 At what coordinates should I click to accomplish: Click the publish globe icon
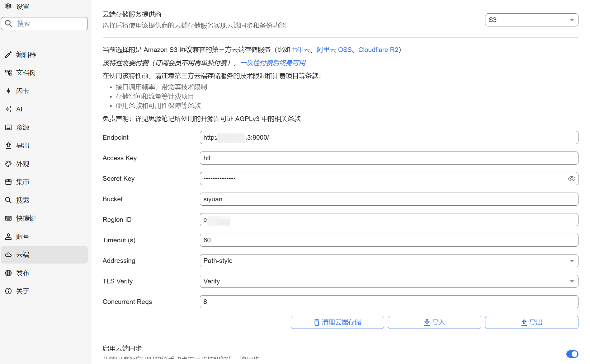[x=8, y=273]
